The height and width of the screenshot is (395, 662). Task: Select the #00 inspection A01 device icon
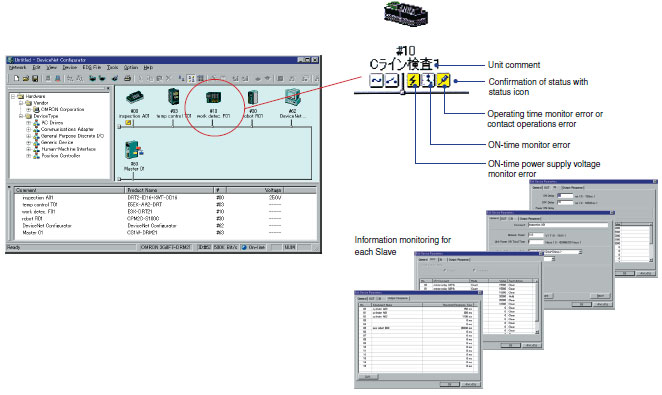tap(135, 98)
